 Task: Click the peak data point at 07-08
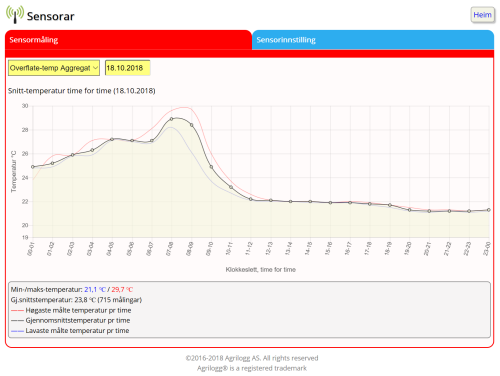pos(172,119)
